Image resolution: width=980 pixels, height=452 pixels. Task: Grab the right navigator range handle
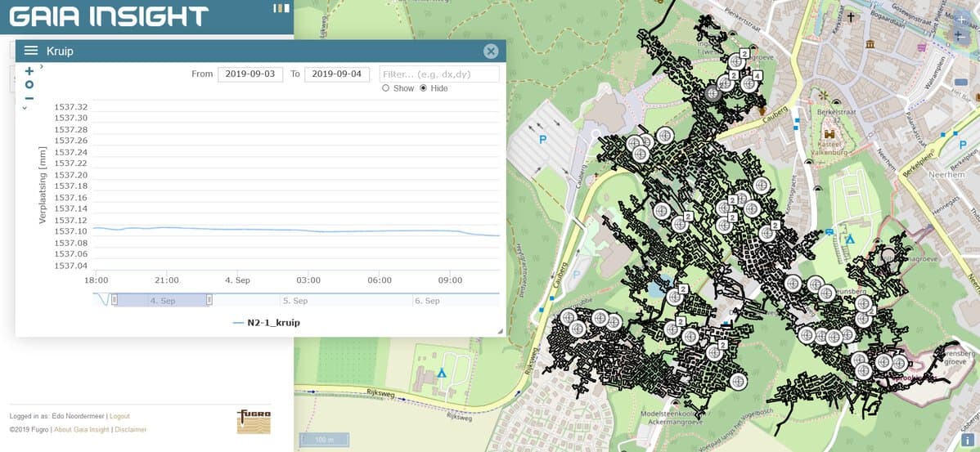point(209,300)
